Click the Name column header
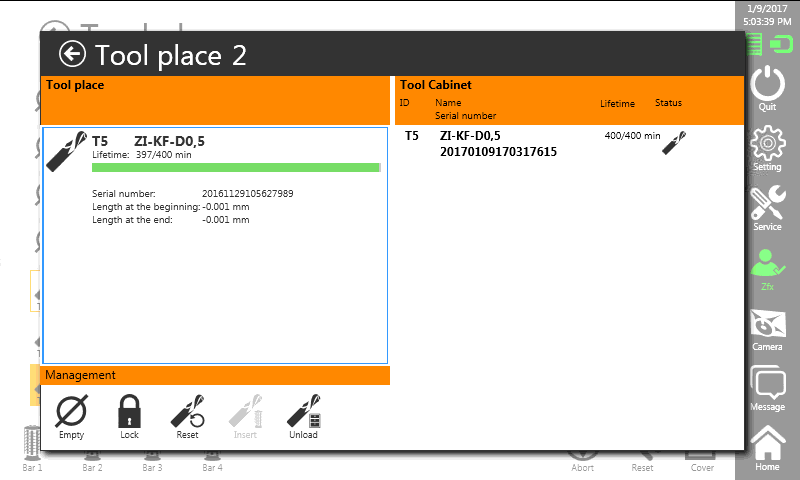This screenshot has width=800, height=480. (x=448, y=103)
